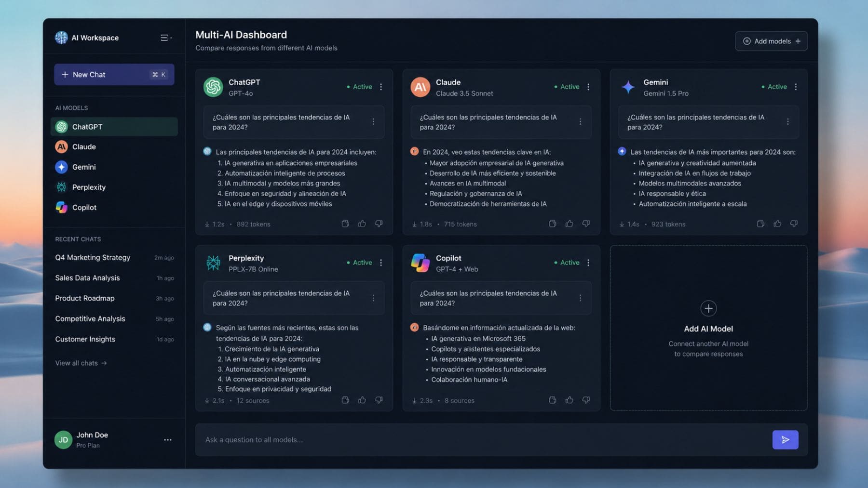Click the Perplexity logo in card header
The image size is (868, 488).
213,263
